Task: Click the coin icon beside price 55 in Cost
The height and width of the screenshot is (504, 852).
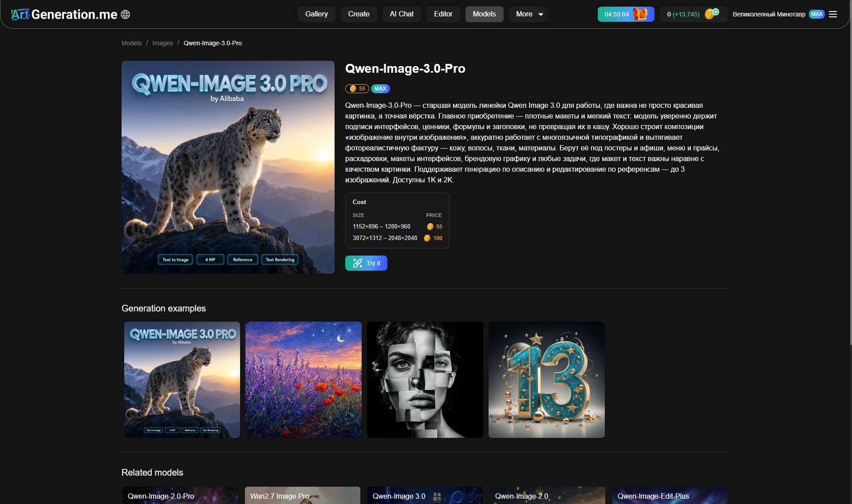Action: (x=430, y=227)
